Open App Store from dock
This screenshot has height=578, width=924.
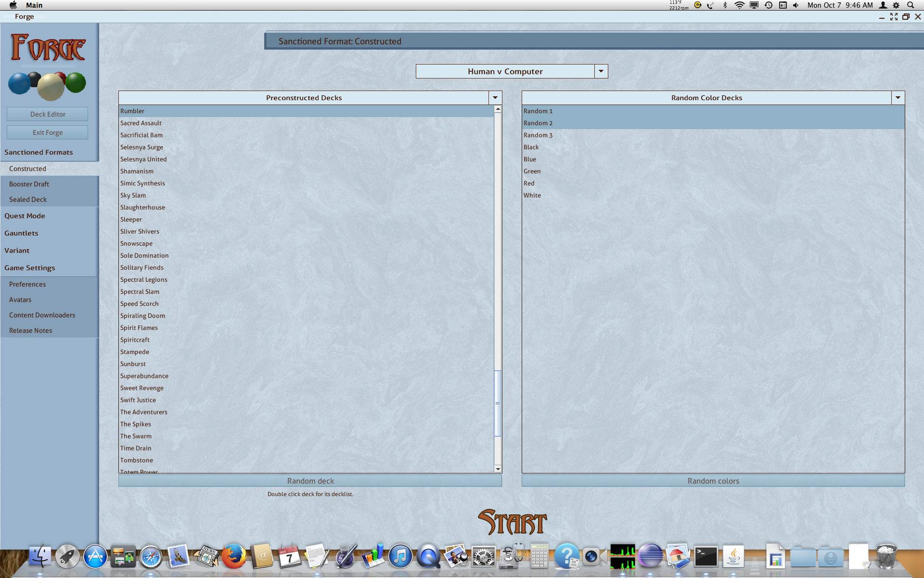(x=95, y=557)
